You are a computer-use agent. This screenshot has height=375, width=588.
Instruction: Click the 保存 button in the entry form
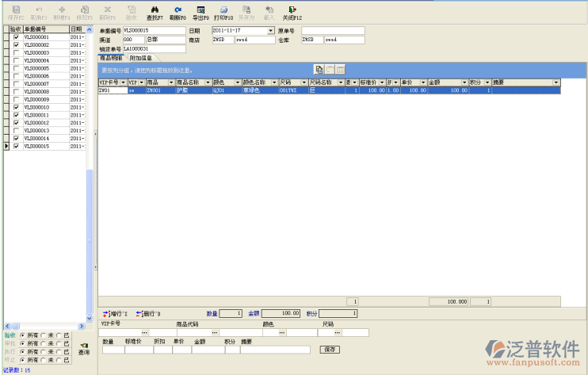[329, 349]
